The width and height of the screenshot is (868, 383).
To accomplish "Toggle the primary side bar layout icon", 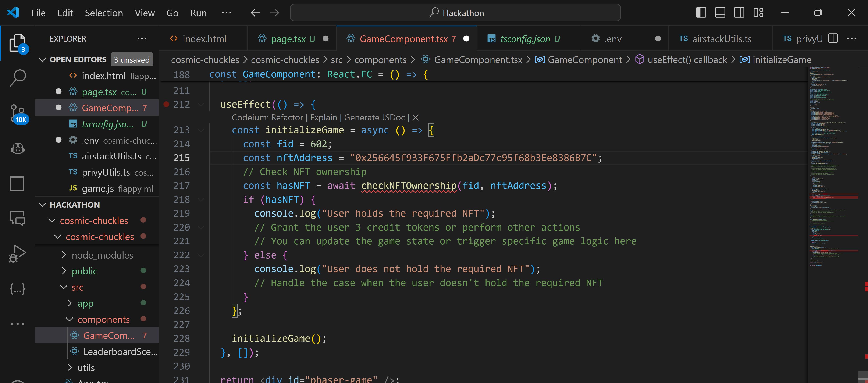I will click(701, 13).
